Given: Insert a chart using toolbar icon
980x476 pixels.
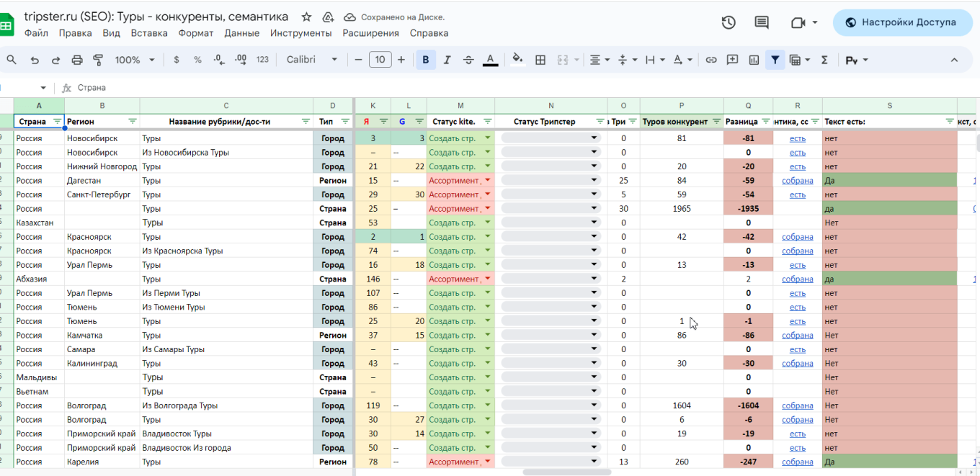Looking at the screenshot, I should [754, 60].
